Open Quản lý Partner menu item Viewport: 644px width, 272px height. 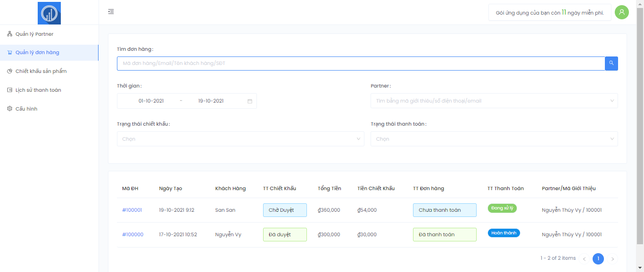(x=34, y=34)
